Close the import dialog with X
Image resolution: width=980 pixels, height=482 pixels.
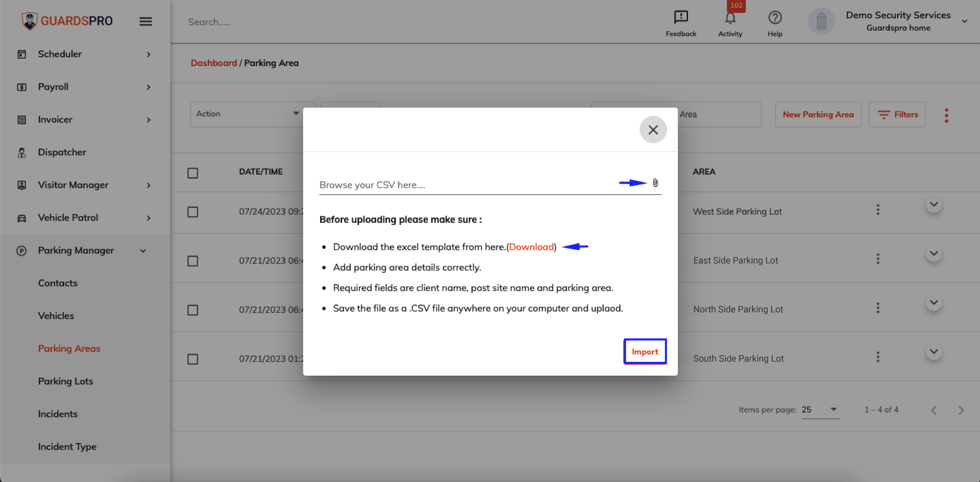[x=653, y=130]
